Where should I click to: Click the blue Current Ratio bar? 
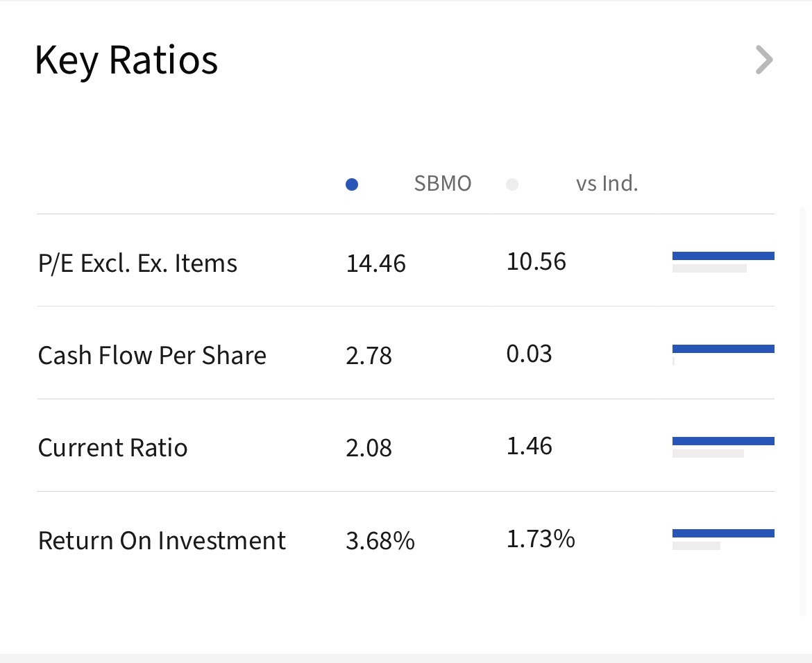723,441
